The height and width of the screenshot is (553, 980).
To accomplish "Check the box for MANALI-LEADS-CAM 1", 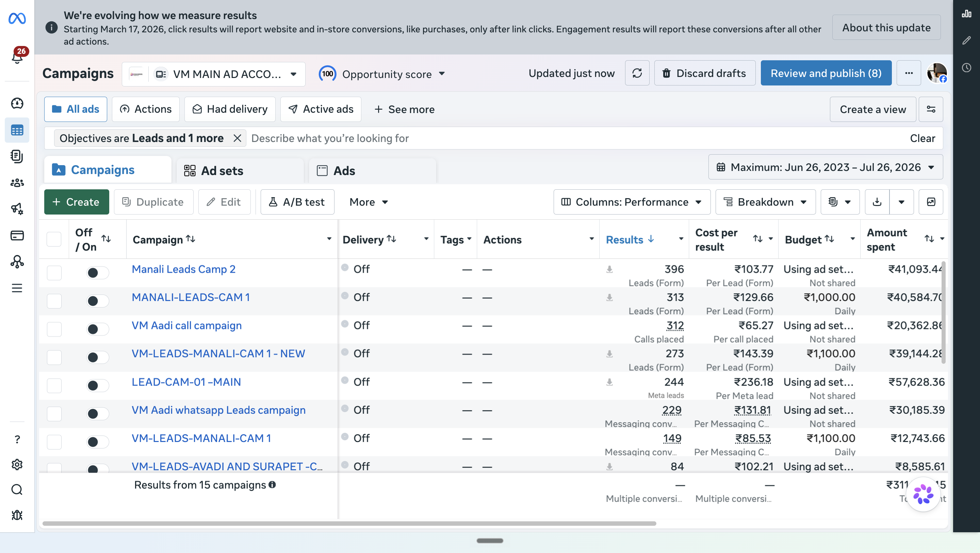I will point(54,301).
